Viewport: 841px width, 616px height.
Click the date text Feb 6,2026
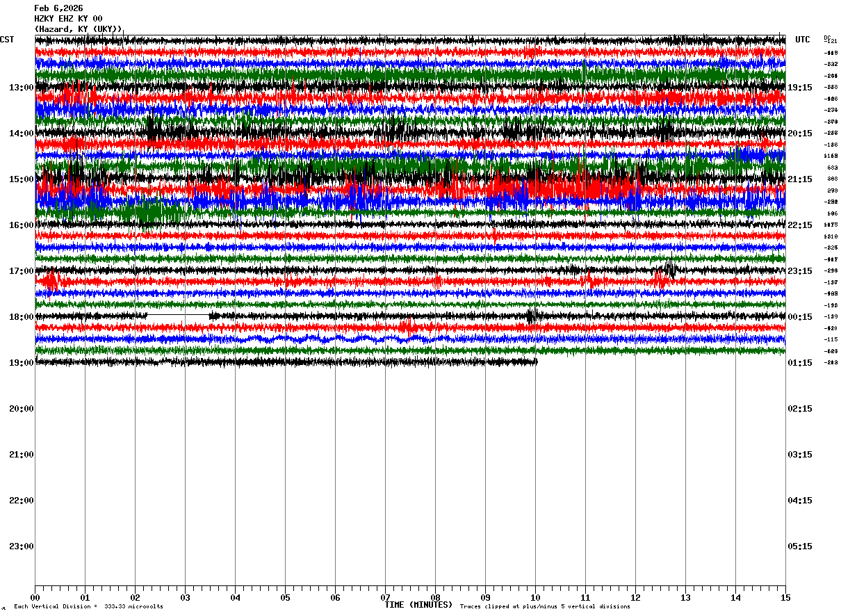click(58, 8)
